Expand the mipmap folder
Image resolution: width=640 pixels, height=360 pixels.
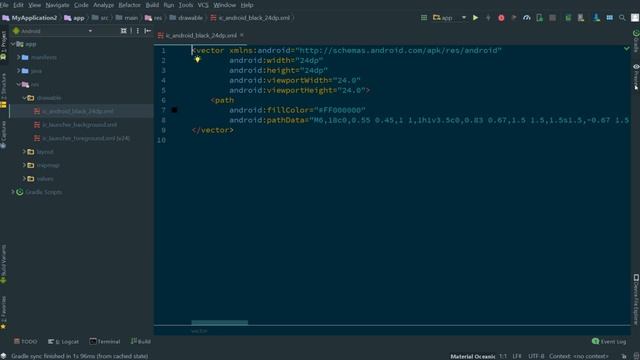(24, 165)
